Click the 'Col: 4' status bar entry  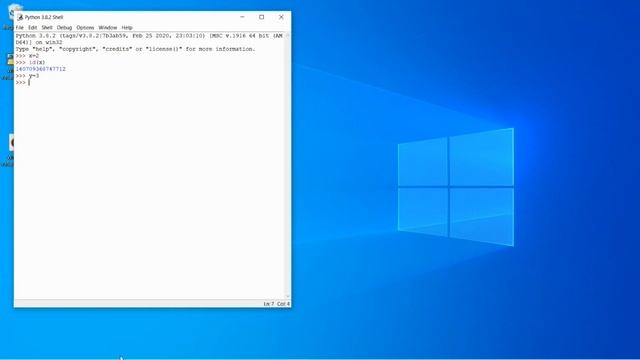click(283, 304)
